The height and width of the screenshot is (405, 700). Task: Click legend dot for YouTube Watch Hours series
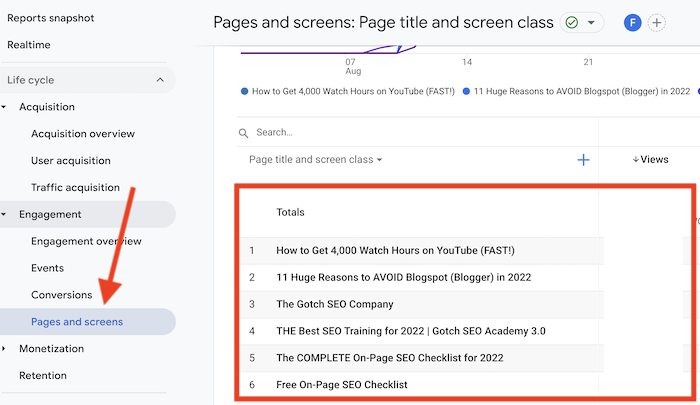pos(245,91)
